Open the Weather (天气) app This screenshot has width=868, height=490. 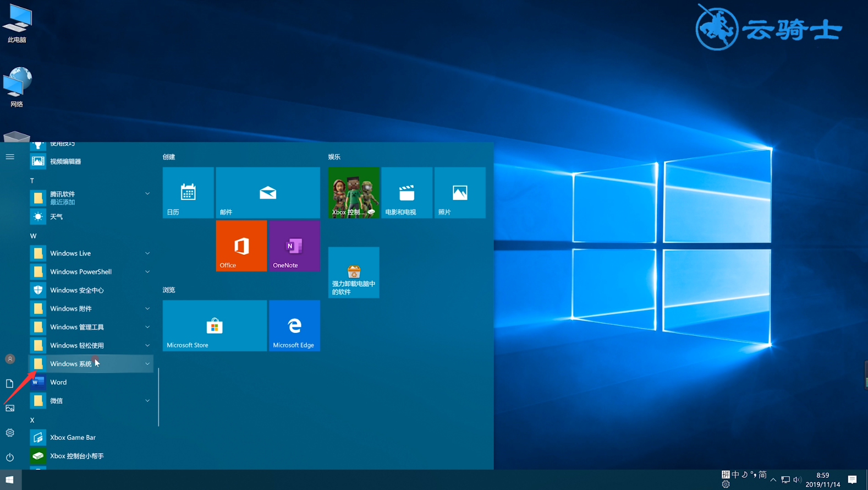tap(91, 217)
